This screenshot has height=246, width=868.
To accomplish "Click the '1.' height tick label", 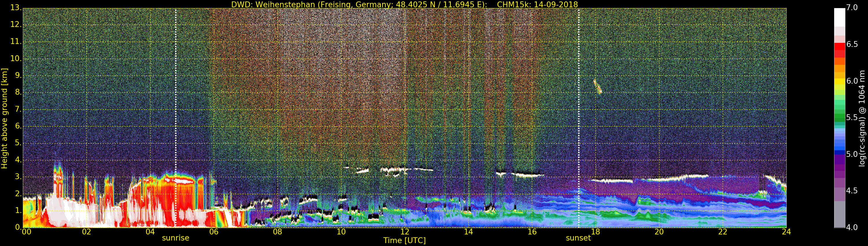I will pyautogui.click(x=18, y=210).
